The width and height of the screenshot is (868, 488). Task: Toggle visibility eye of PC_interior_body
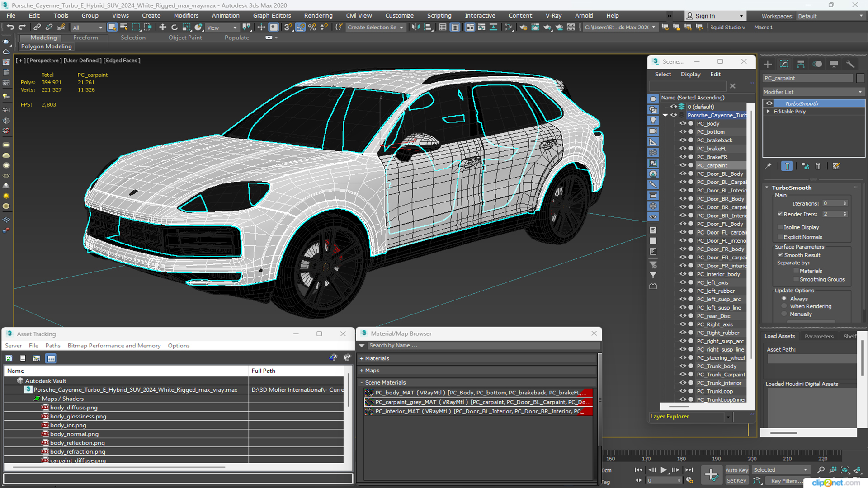coord(683,274)
